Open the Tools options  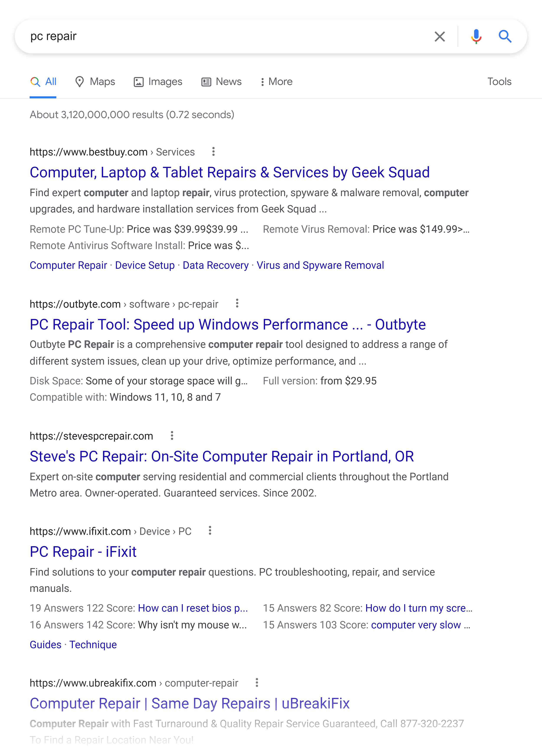499,82
